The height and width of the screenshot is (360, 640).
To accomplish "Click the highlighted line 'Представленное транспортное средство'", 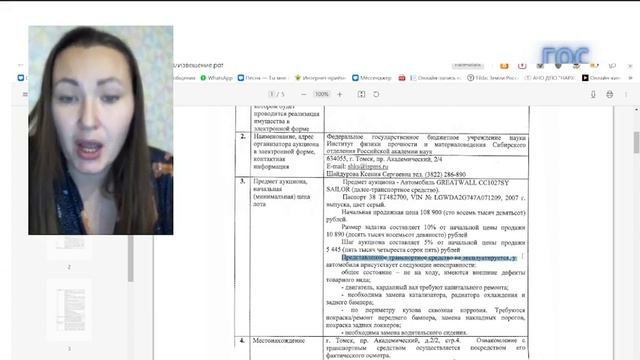I will [429, 258].
